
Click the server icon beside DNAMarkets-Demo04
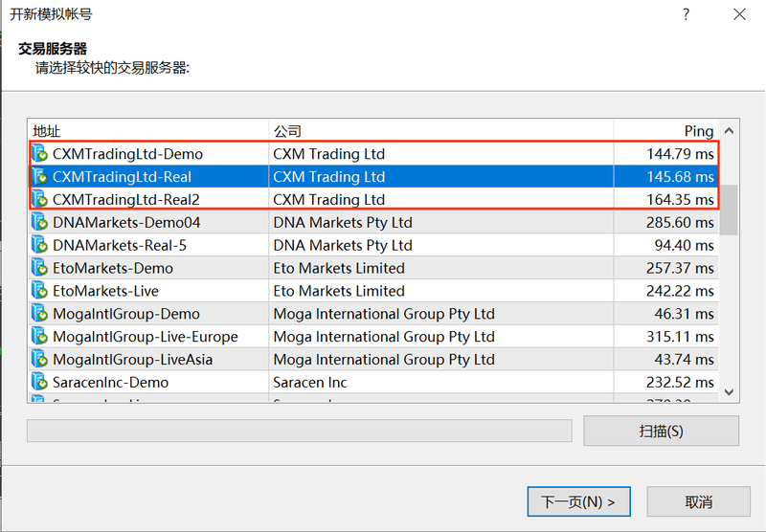point(39,222)
